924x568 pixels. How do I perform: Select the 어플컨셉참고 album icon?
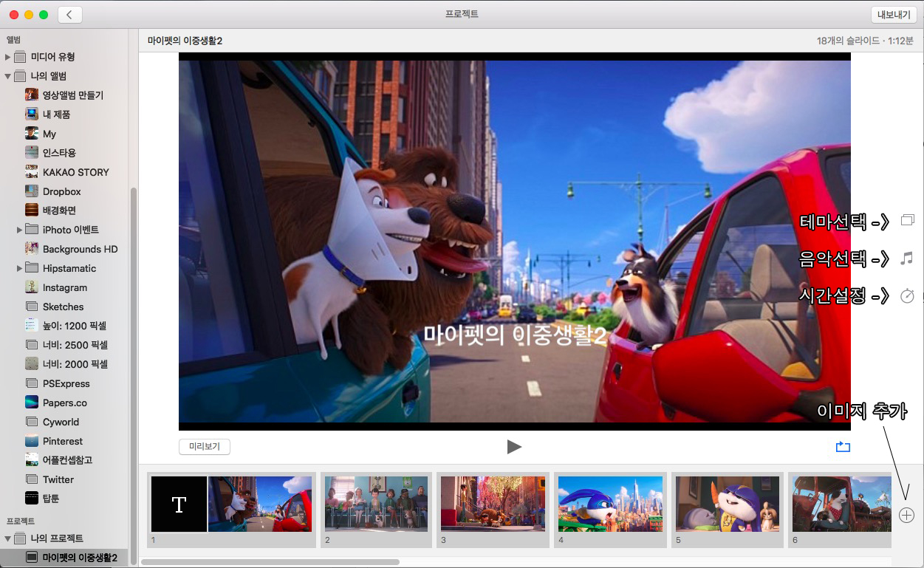(32, 460)
